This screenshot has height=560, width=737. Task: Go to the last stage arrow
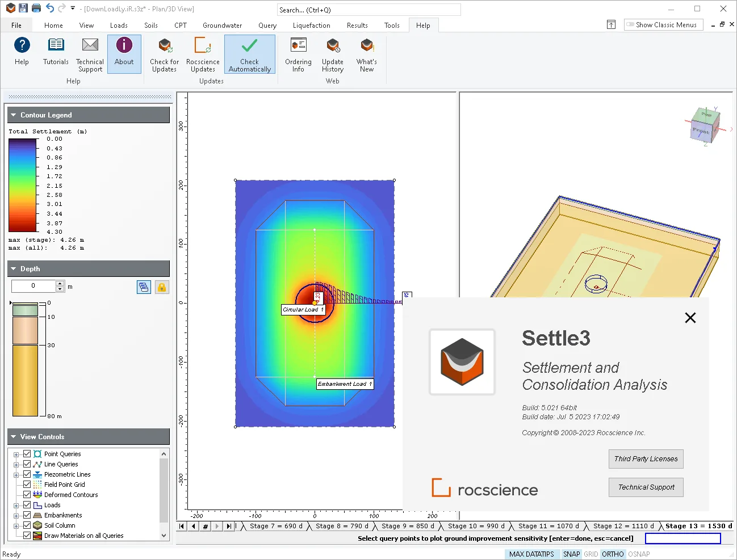(229, 526)
